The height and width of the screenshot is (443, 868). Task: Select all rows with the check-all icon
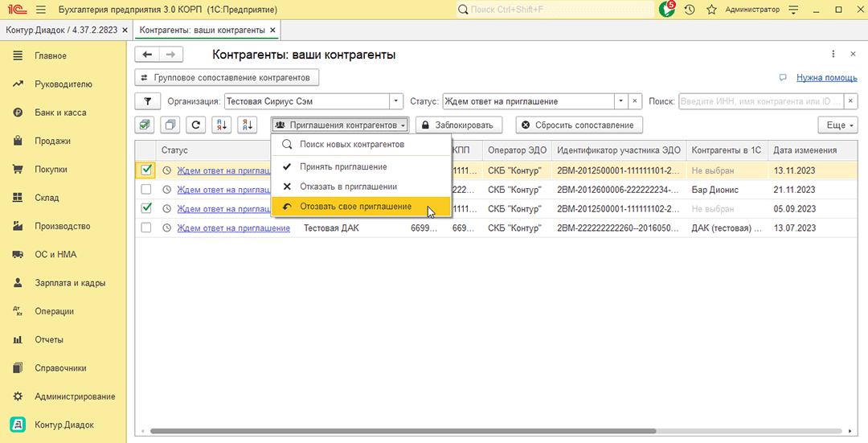point(145,125)
